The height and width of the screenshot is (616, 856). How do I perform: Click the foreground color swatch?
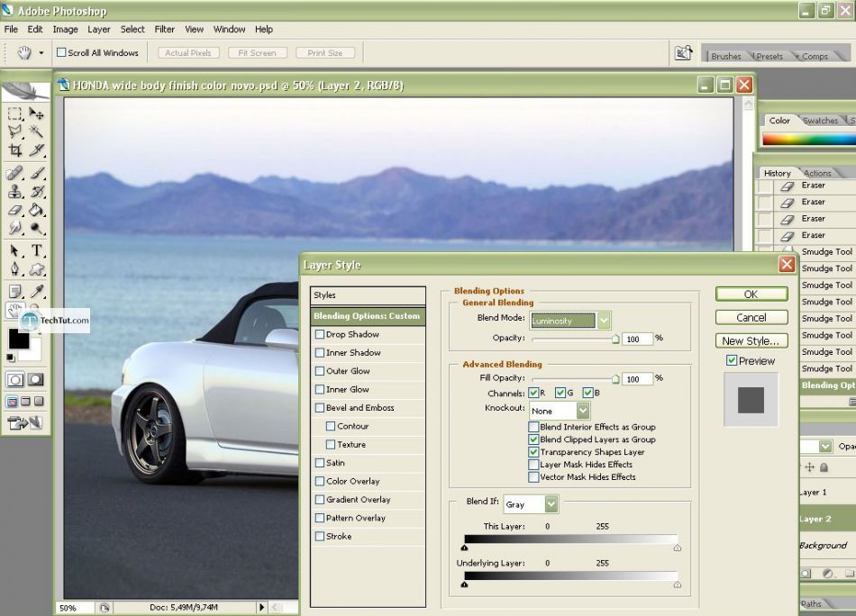click(19, 339)
